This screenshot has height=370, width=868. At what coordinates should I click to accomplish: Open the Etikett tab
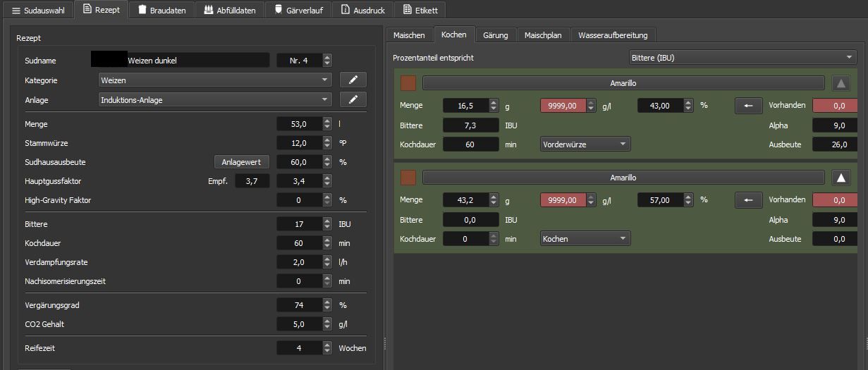pos(420,11)
